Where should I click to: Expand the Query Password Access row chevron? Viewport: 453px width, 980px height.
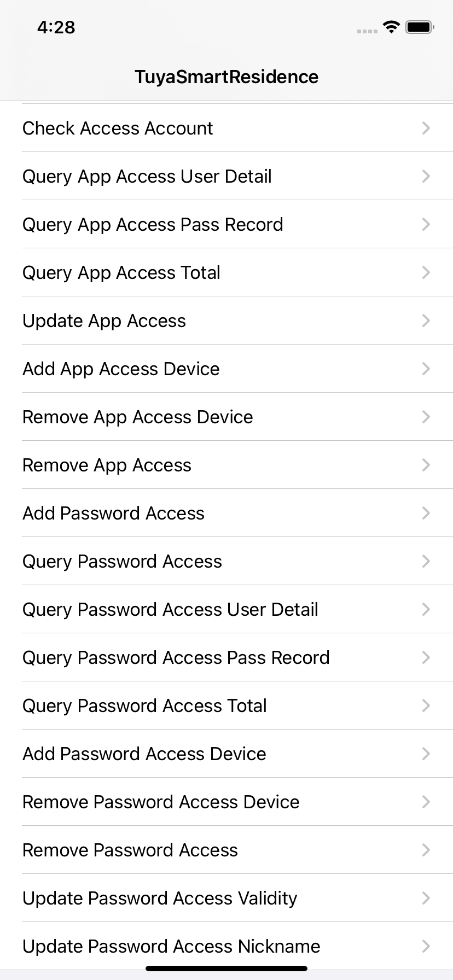pos(426,561)
